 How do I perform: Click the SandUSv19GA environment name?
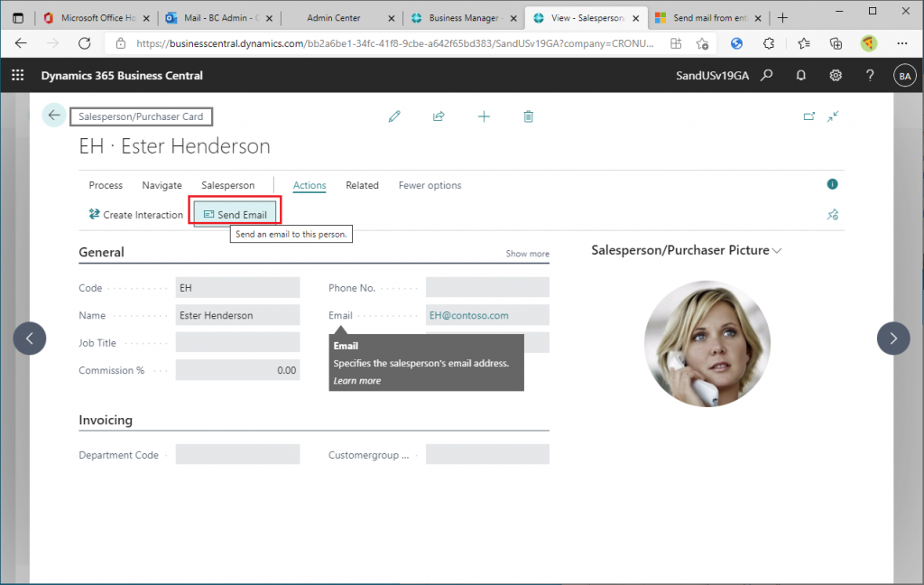click(x=712, y=76)
